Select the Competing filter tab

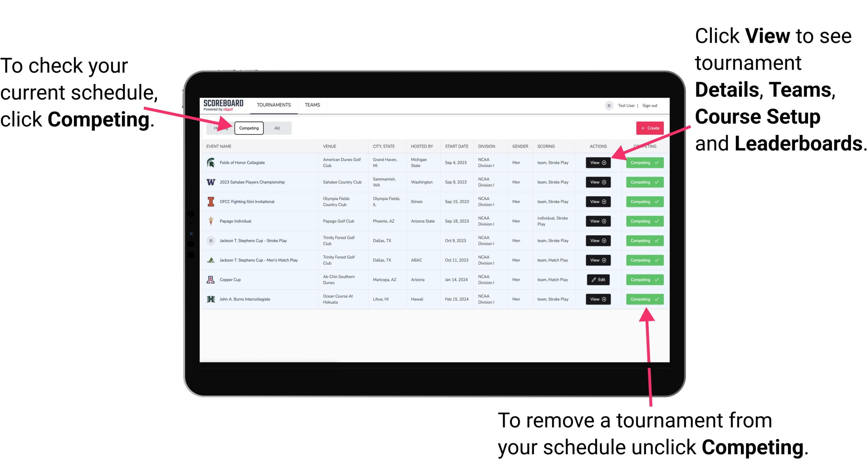248,128
